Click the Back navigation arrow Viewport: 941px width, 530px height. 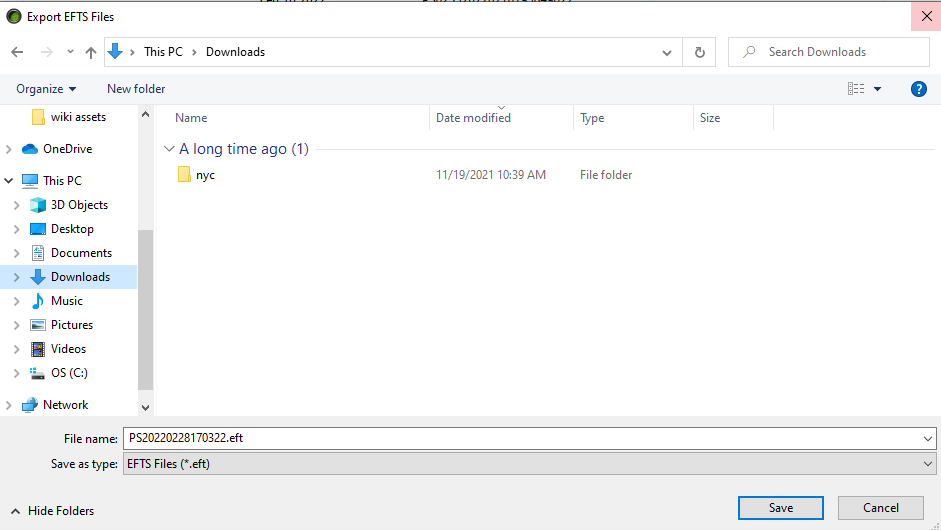(x=17, y=52)
